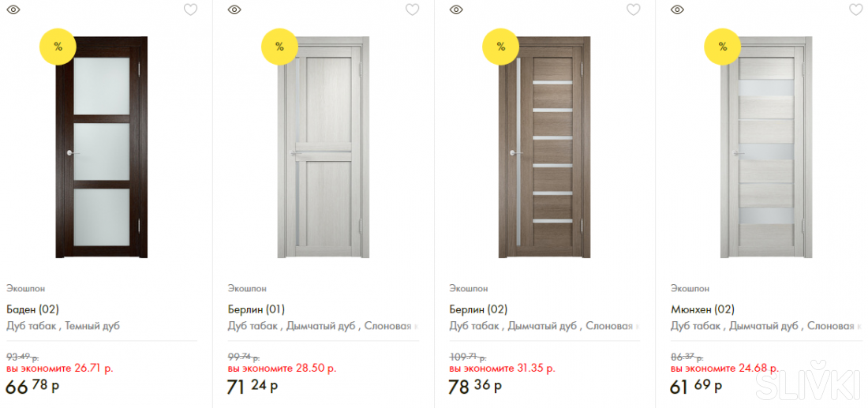The height and width of the screenshot is (408, 868).
Task: Click the 78.36 р price of Берлин (02)
Action: click(477, 387)
